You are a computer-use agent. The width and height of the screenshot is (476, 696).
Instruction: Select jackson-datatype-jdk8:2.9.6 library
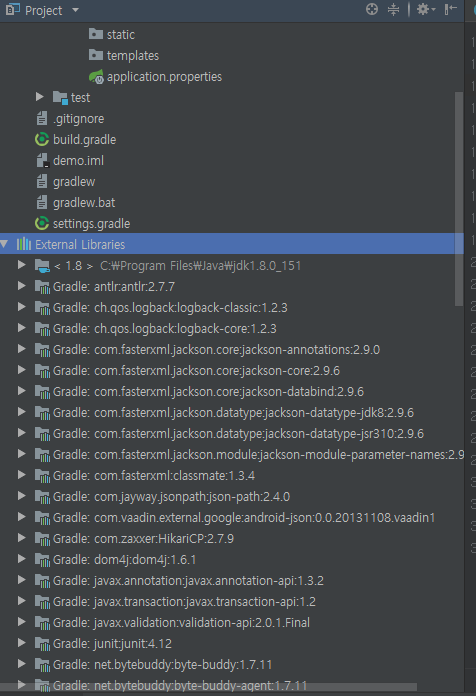(233, 413)
